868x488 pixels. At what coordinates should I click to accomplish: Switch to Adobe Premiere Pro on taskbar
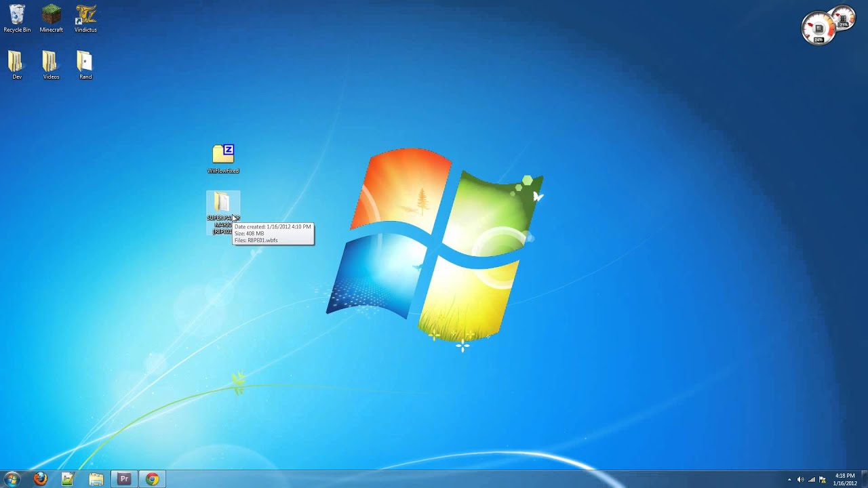(x=124, y=479)
